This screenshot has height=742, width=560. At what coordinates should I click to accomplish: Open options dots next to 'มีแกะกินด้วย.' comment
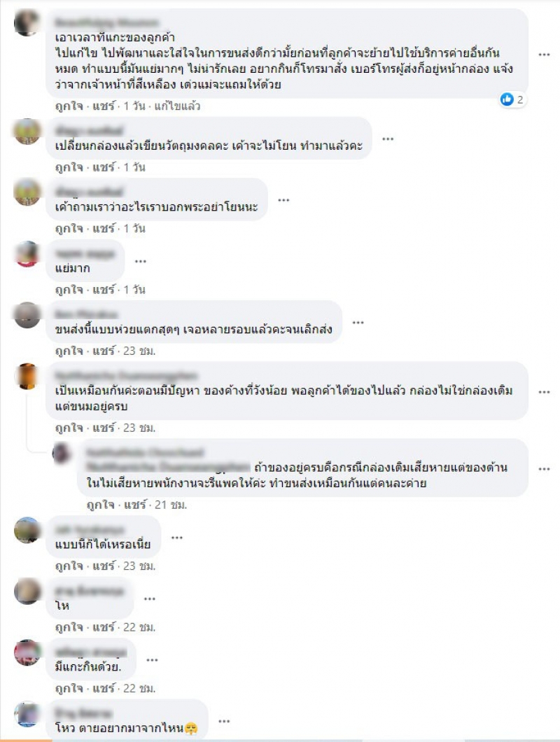tap(152, 659)
